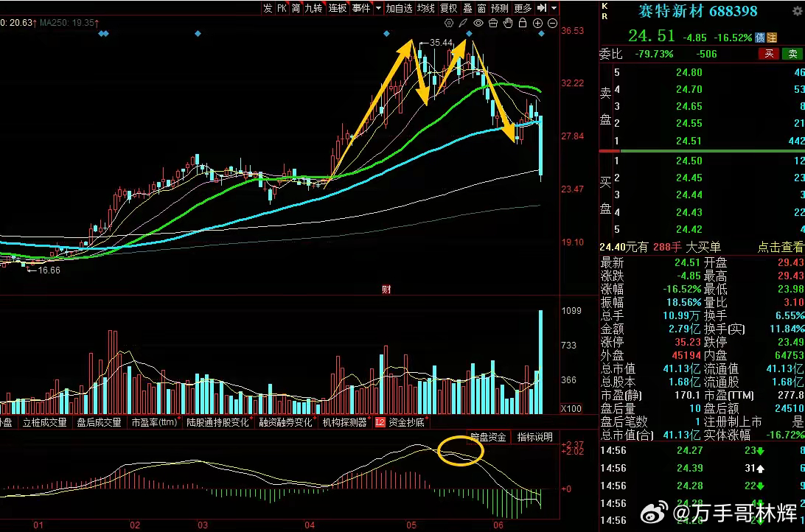This screenshot has height=532, width=805.
Task: Click the blue 债 bond badge
Action: (760, 38)
